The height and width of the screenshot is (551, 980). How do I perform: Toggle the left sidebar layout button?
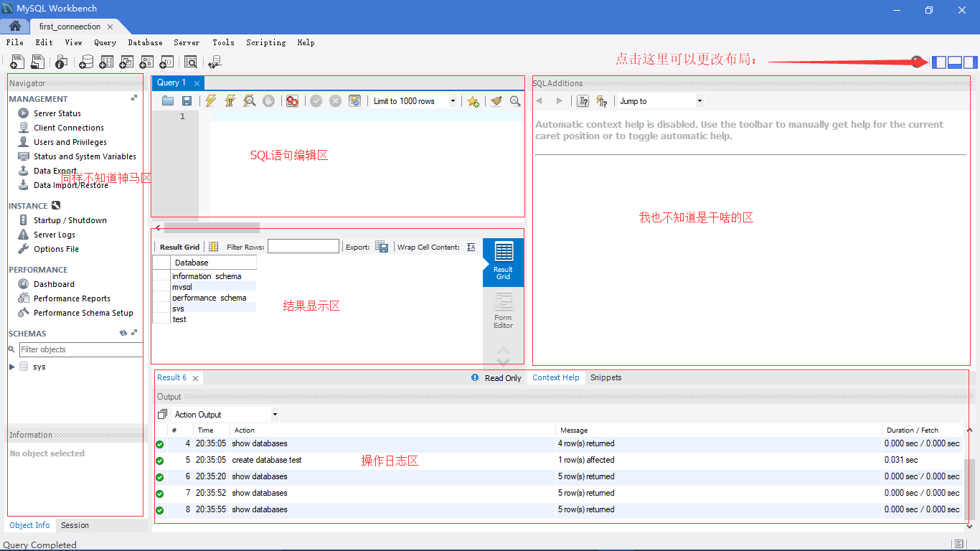[x=939, y=62]
